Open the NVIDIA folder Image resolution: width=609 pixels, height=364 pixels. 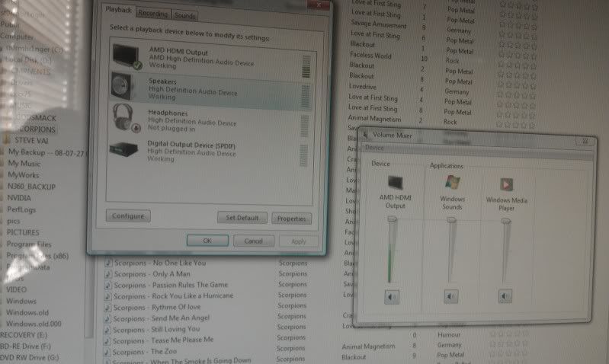pyautogui.click(x=19, y=198)
